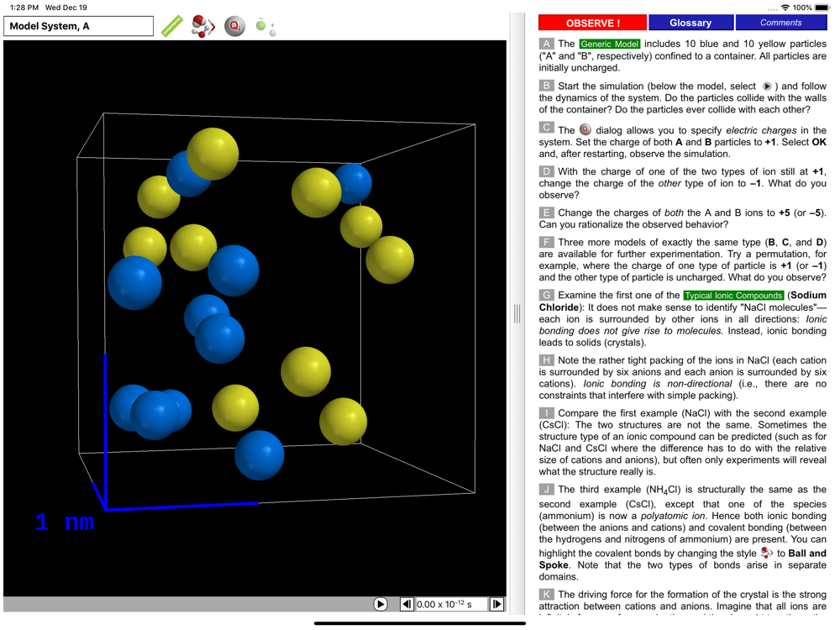Select the green ruler measure tool
Screen dimensions: 840x630
[172, 26]
